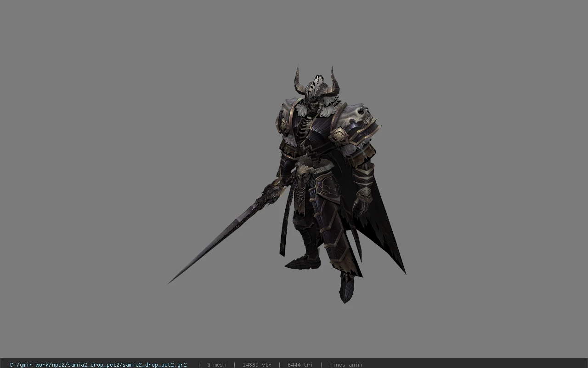Select the "nincs anim" status text
Viewport: 588px width, 368px height.
[x=345, y=365]
